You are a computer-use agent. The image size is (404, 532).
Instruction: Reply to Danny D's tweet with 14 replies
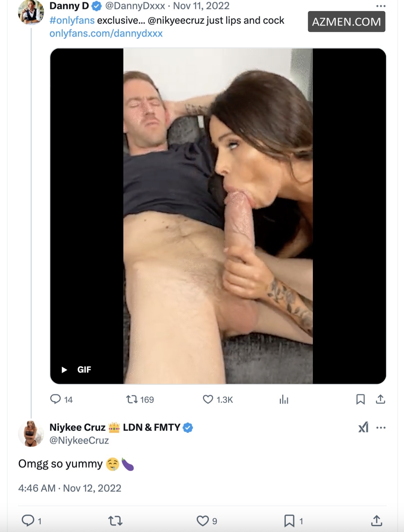click(x=56, y=399)
